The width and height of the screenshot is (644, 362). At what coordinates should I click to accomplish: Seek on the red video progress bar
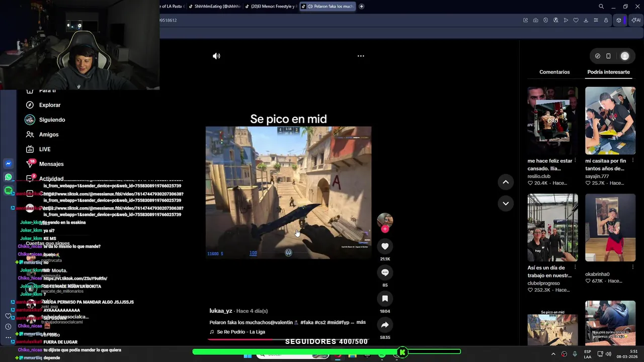[x=288, y=339]
